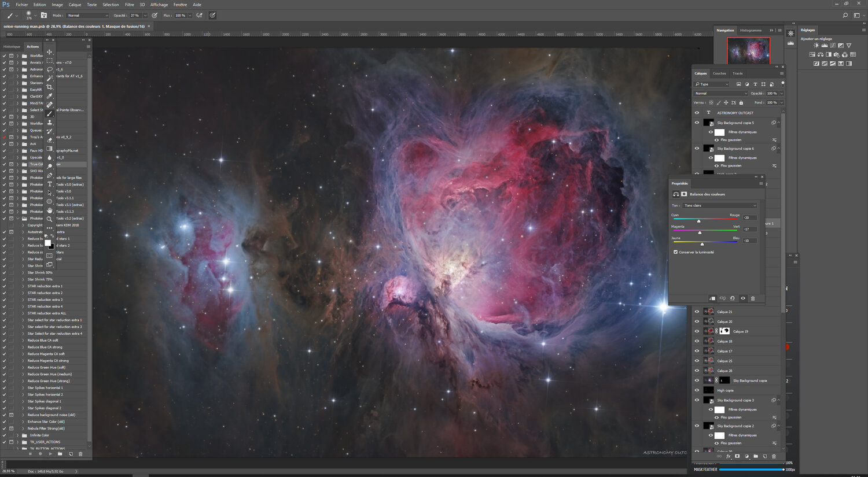This screenshot has height=477, width=868.
Task: Lock all layer attributes with padlock icon
Action: click(741, 103)
